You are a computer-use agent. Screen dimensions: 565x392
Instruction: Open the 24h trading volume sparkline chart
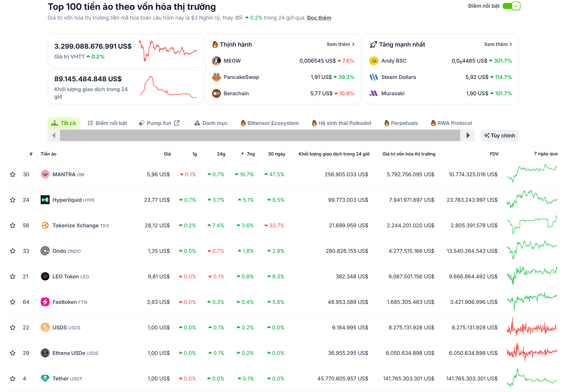pos(168,87)
